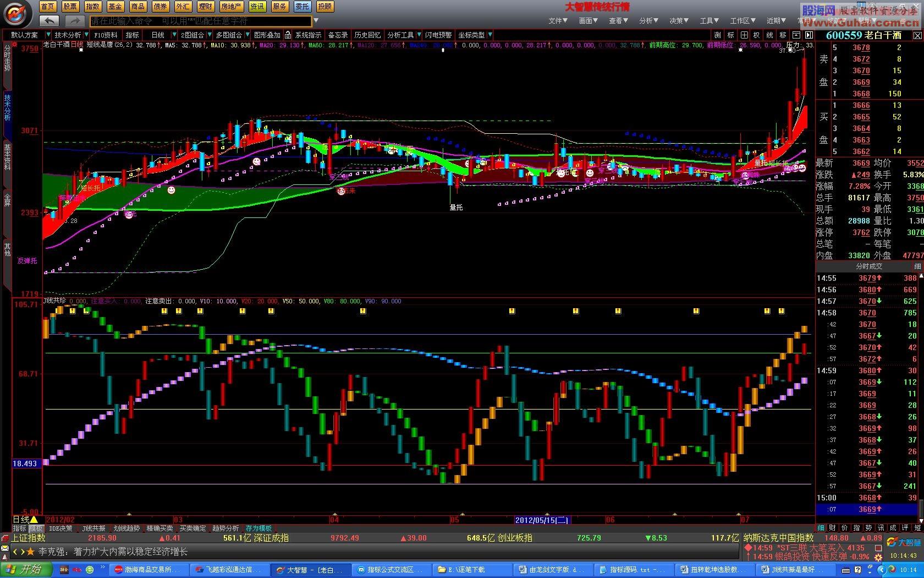Click the 图形叠加 toolbar item
This screenshot has height=578, width=924.
(267, 35)
